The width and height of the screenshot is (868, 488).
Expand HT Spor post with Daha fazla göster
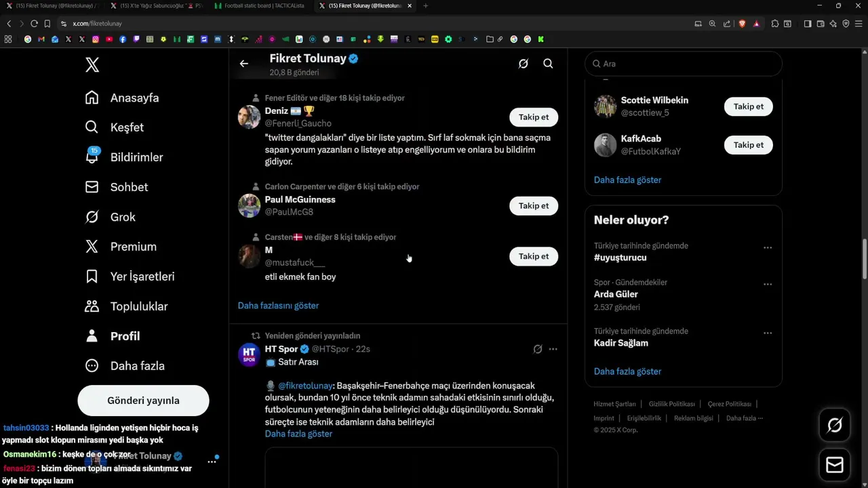[x=298, y=434]
